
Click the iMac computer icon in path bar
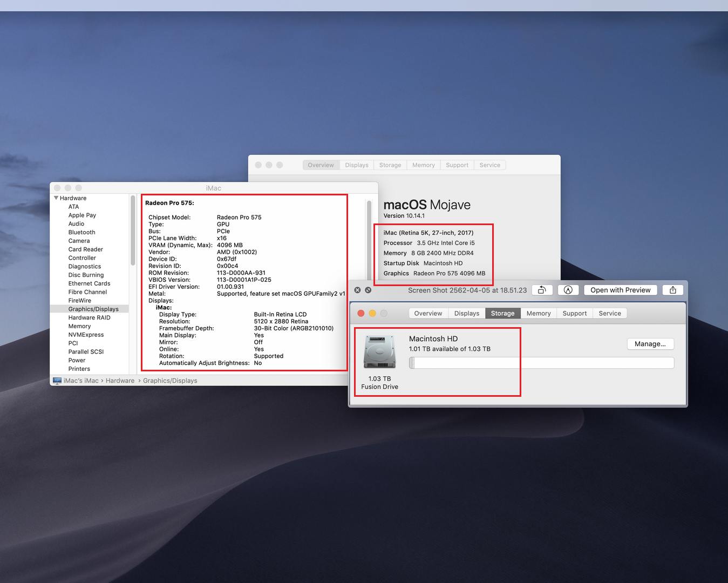tap(57, 381)
